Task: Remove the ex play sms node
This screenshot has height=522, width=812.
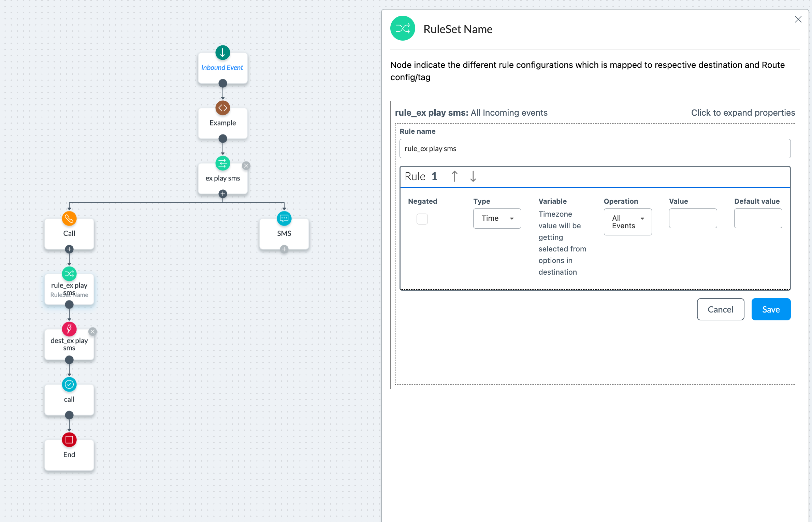Action: coord(246,166)
